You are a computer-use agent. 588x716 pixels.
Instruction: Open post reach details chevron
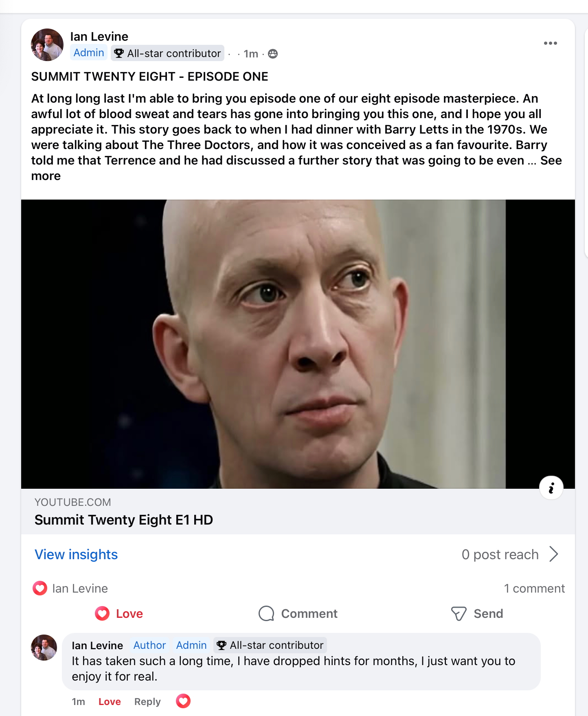click(x=553, y=554)
